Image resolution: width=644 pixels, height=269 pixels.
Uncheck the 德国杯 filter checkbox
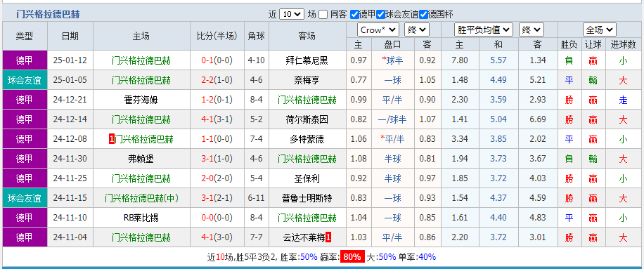click(x=423, y=14)
